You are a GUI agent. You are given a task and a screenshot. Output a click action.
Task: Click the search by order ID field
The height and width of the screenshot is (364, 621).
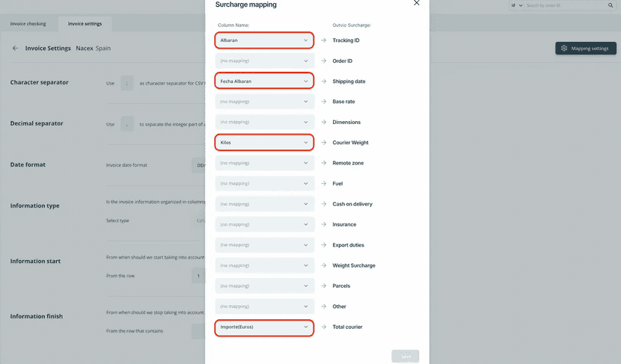565,5
